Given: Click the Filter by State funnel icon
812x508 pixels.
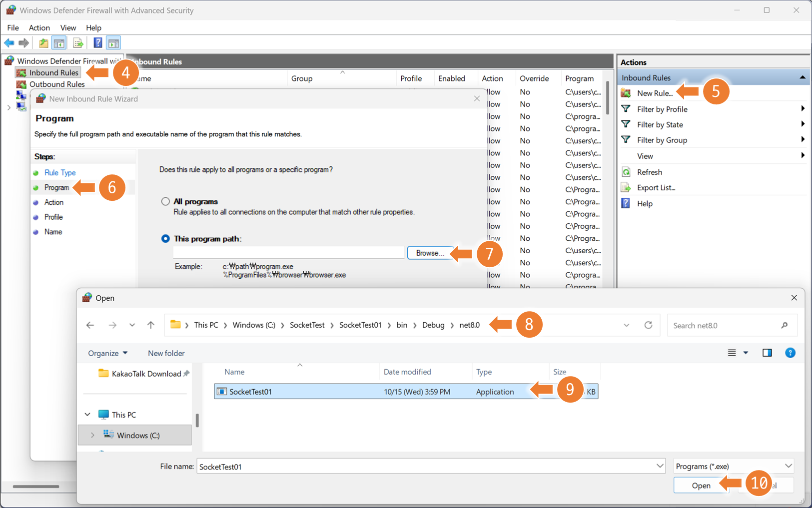Looking at the screenshot, I should (x=626, y=124).
